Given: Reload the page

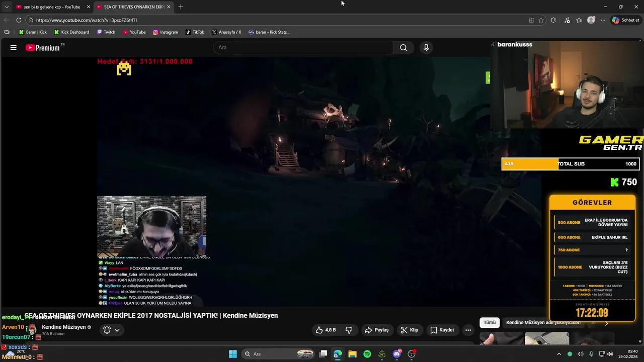Looking at the screenshot, I should (x=19, y=20).
